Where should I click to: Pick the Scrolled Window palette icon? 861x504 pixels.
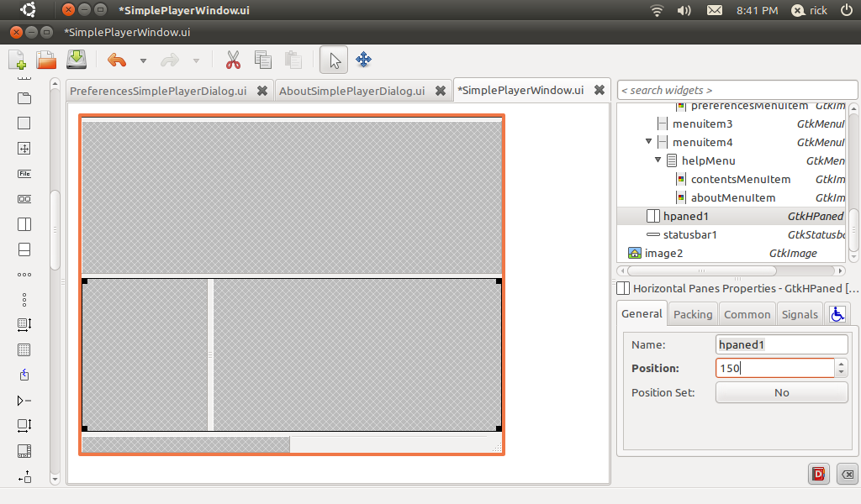click(24, 451)
